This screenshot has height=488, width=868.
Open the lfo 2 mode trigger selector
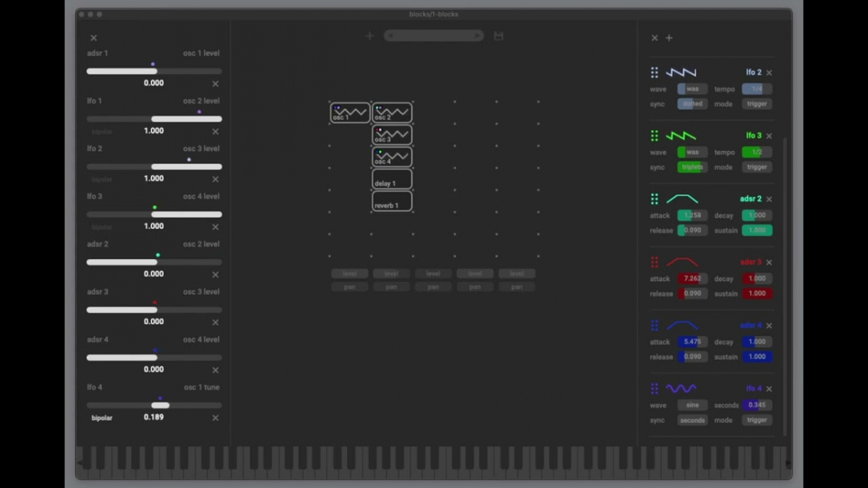757,103
